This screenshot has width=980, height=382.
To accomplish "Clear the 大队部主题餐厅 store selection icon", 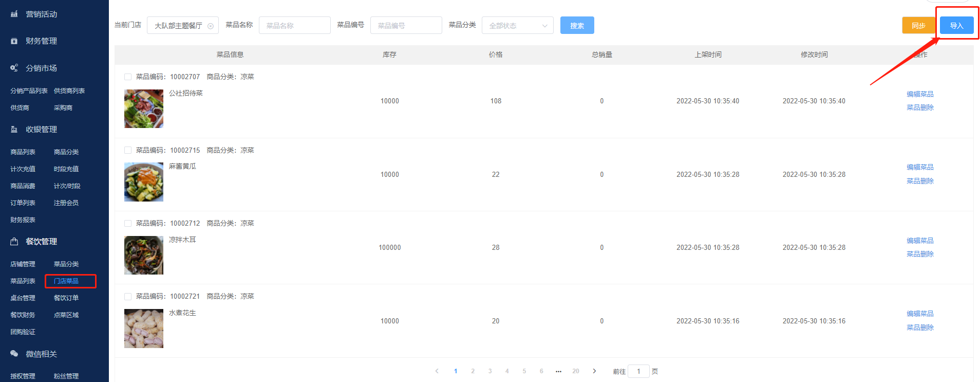I will click(x=211, y=26).
